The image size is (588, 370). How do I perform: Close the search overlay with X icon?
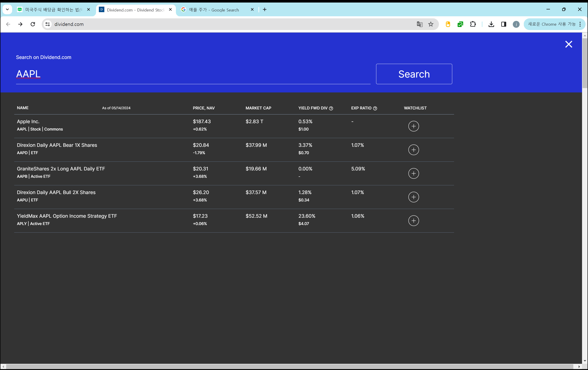point(569,44)
